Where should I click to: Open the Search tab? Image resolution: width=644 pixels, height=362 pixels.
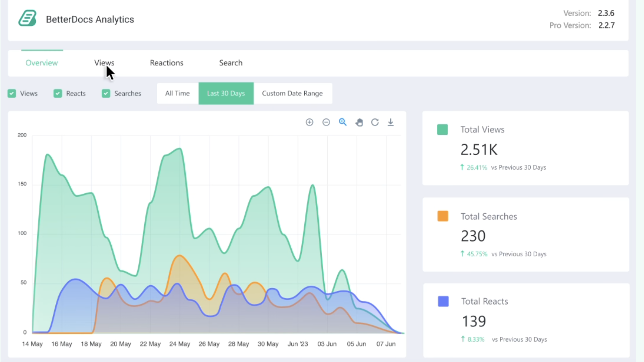[x=231, y=63]
